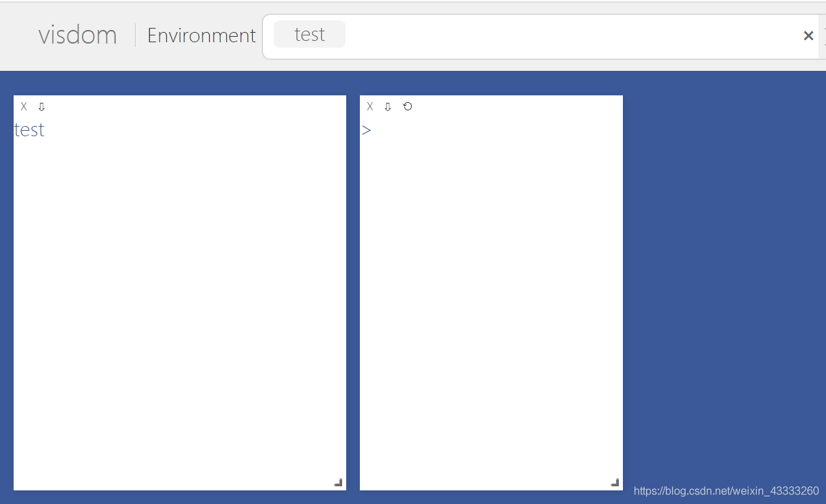
Task: Click the Environment label
Action: (202, 35)
